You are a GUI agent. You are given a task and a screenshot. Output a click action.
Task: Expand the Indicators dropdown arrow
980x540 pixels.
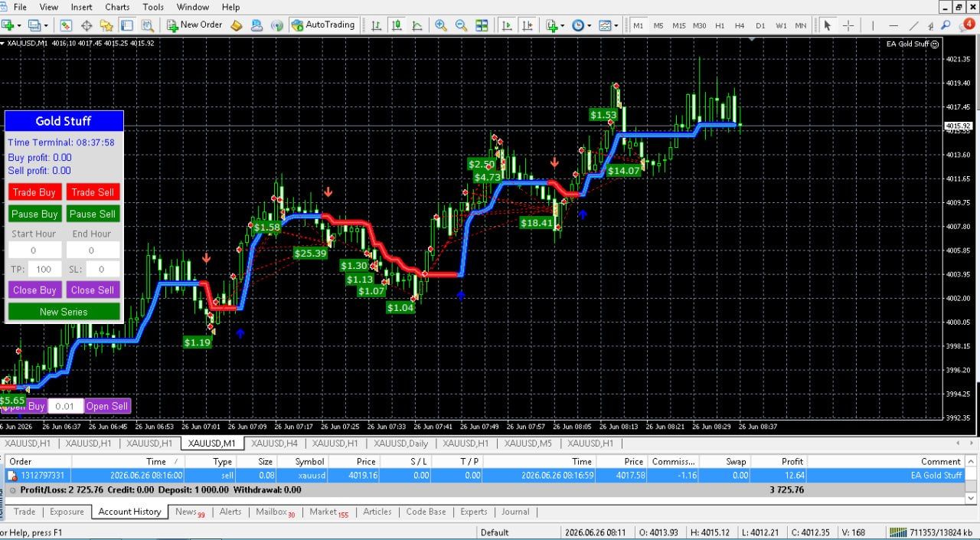(563, 25)
